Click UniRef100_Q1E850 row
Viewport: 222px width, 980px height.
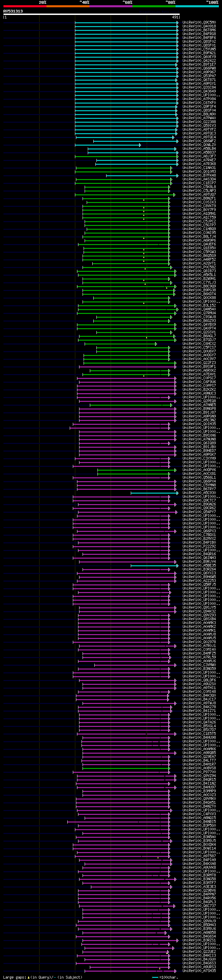tap(199, 248)
